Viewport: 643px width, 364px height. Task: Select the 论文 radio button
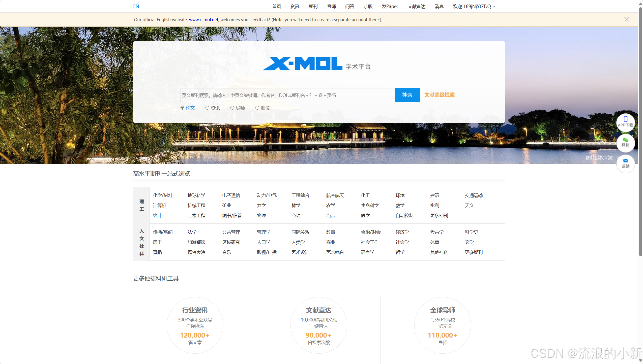click(182, 108)
